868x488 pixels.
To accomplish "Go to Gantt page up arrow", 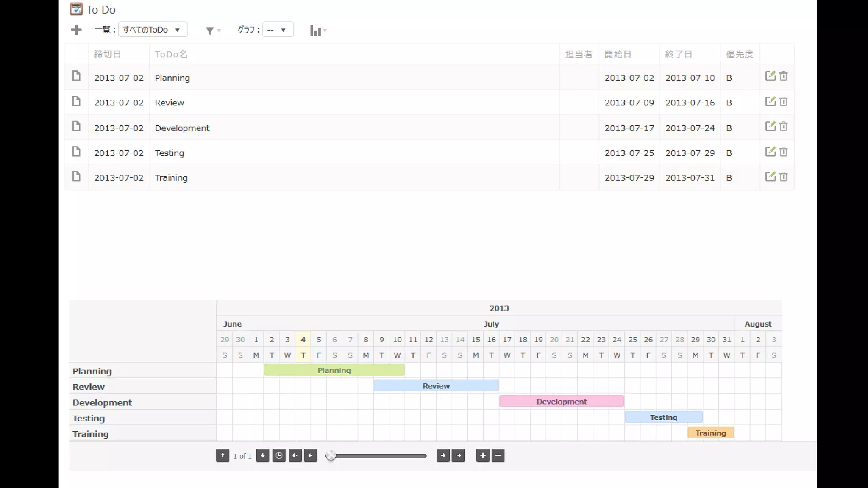I will point(223,455).
